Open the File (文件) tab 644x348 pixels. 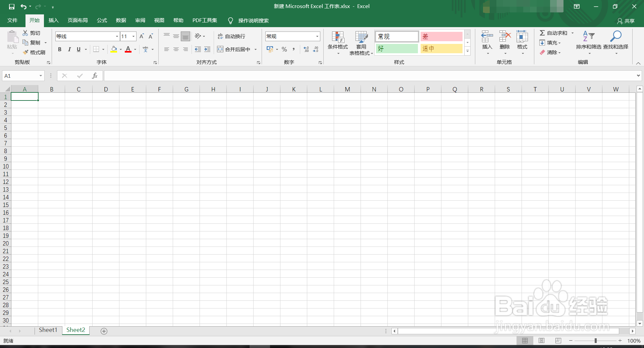tap(12, 20)
